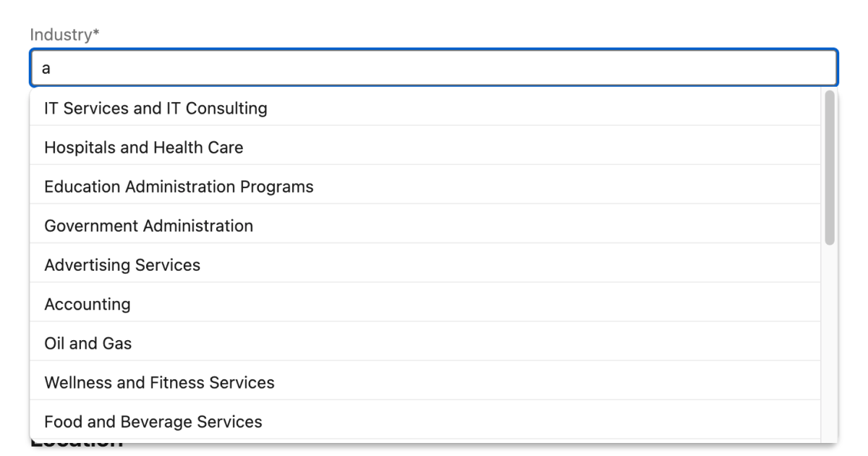Image resolution: width=868 pixels, height=456 pixels.
Task: Choose the energy sector industry option
Action: click(88, 343)
